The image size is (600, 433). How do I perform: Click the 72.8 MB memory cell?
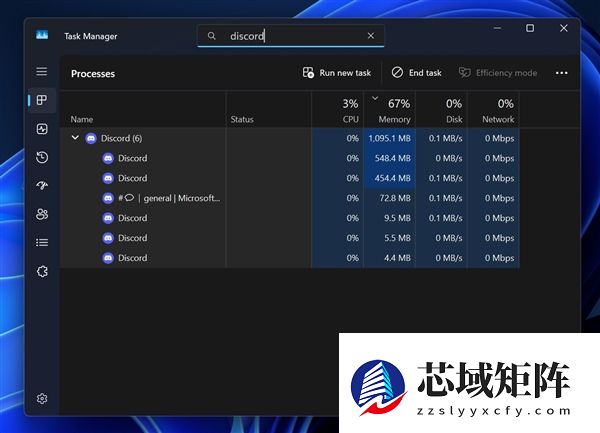[390, 198]
